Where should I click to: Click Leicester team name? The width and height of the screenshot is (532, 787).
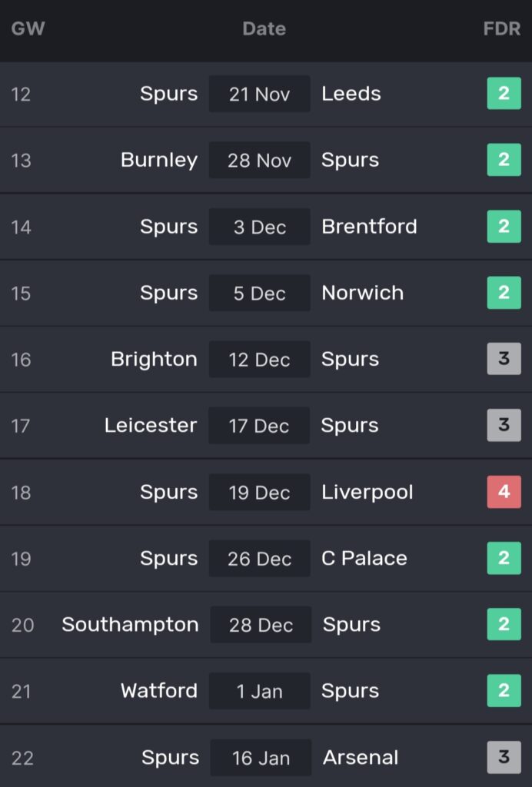coord(151,425)
